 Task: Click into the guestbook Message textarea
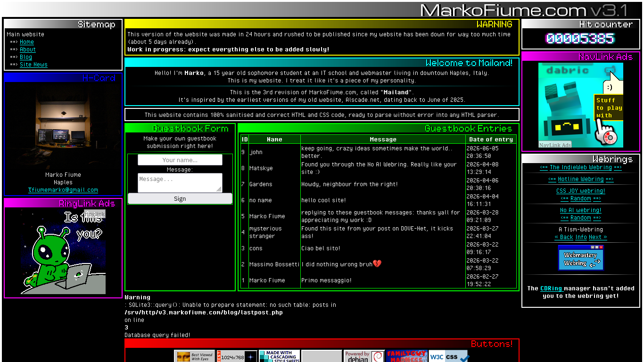(x=180, y=183)
